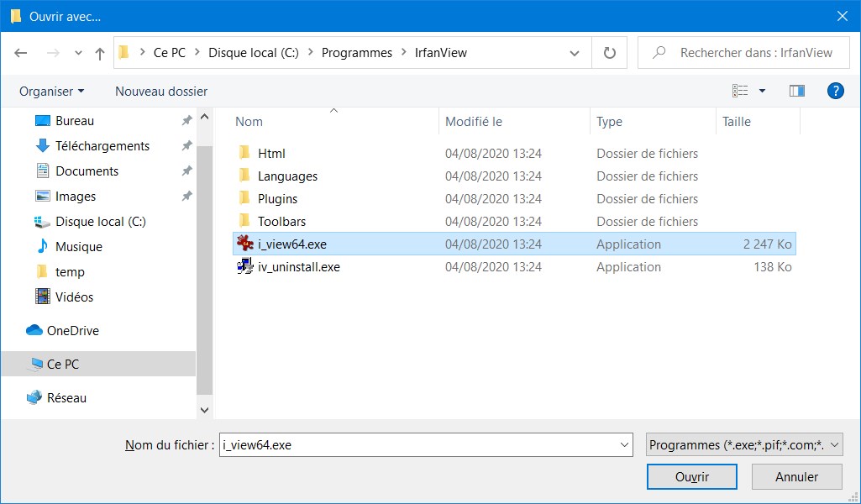The image size is (861, 504).
Task: Click the pin icon next to Documents
Action: click(186, 171)
